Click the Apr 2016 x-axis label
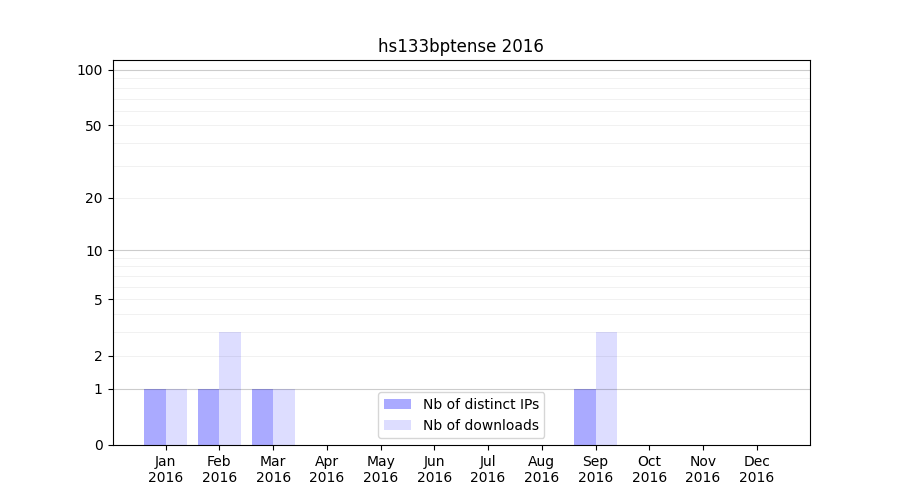Viewport: 900px width, 500px height. click(327, 469)
